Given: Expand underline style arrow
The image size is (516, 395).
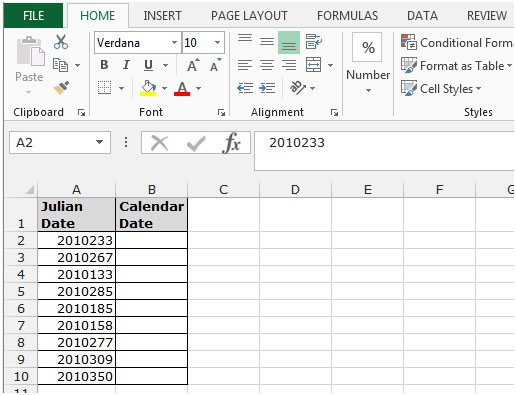Looking at the screenshot, I should point(165,65).
